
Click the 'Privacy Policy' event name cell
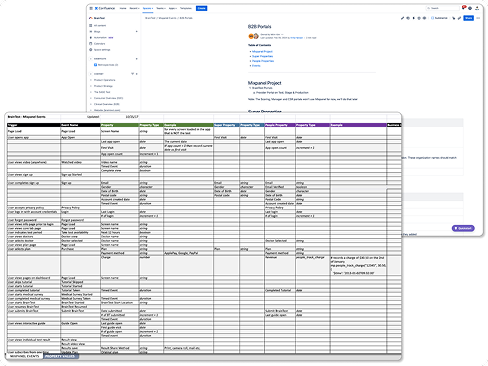80,208
